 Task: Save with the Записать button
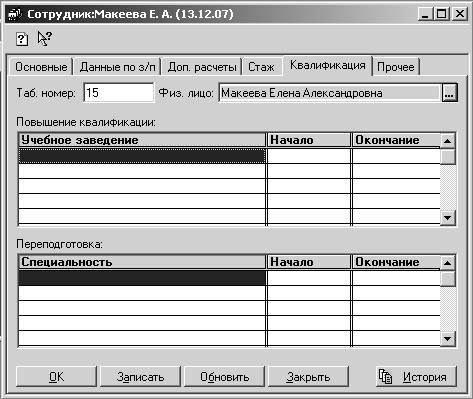click(140, 377)
